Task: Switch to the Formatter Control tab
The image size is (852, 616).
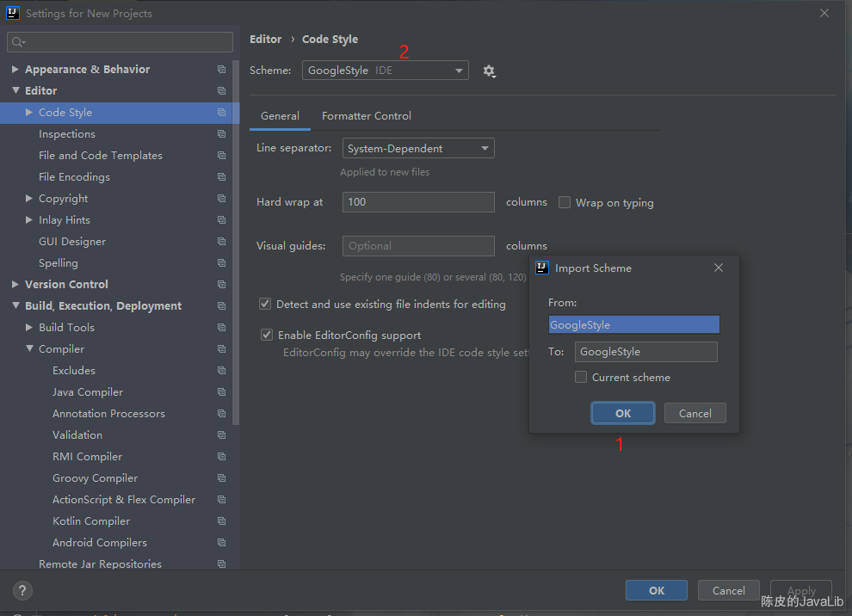Action: [366, 115]
